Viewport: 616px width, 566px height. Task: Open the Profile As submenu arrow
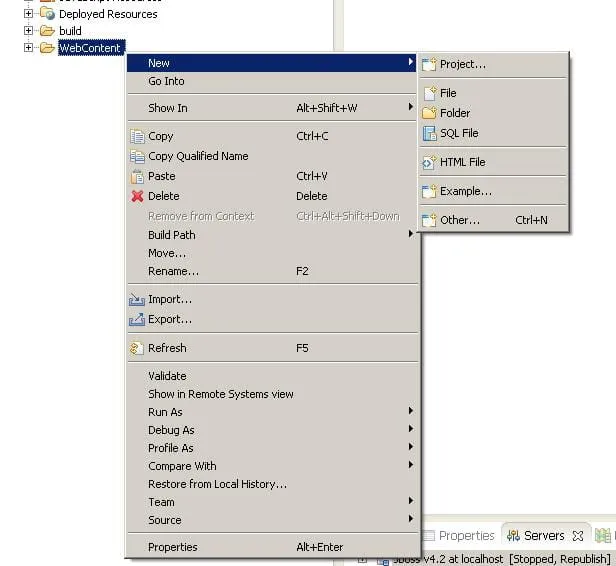411,447
